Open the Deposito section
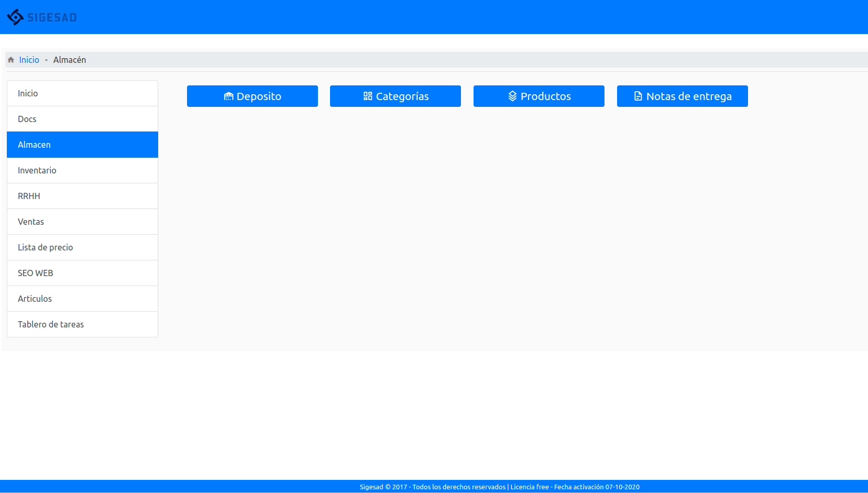868x493 pixels. point(252,96)
